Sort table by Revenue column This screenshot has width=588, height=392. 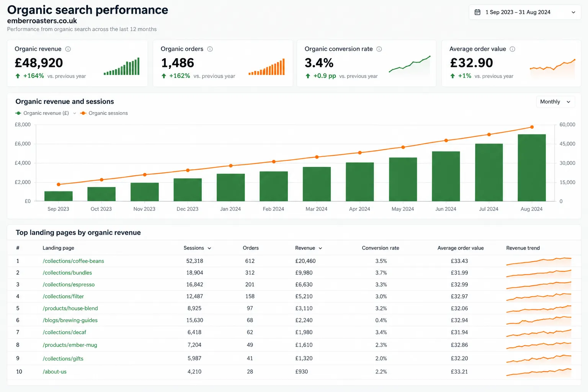309,248
